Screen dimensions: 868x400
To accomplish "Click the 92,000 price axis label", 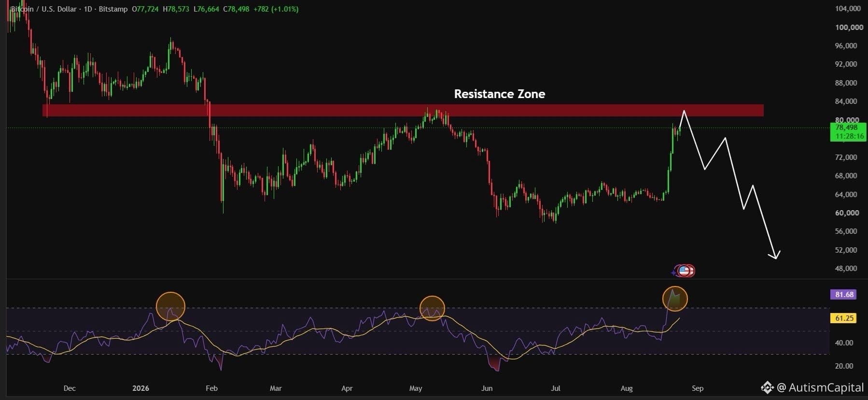I will 846,64.
